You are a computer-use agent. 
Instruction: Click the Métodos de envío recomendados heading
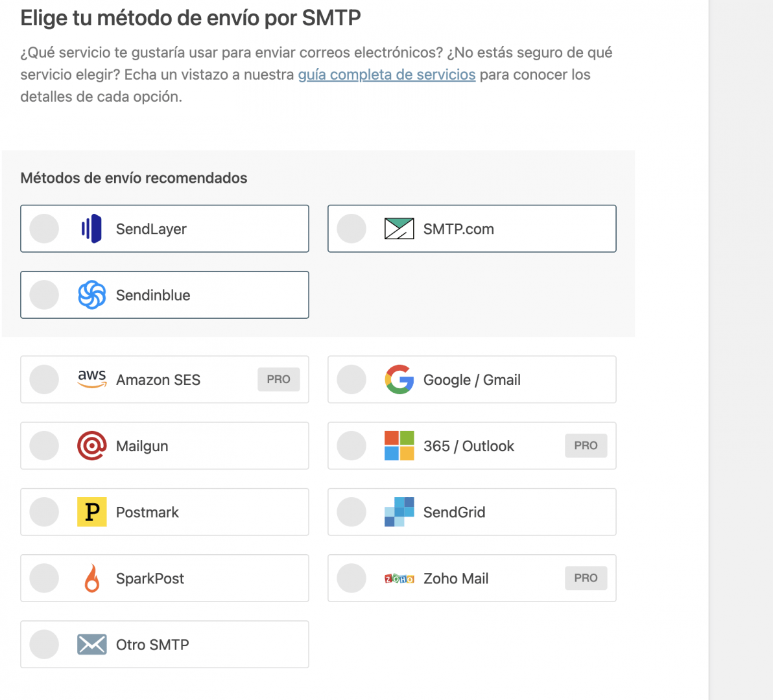point(134,178)
